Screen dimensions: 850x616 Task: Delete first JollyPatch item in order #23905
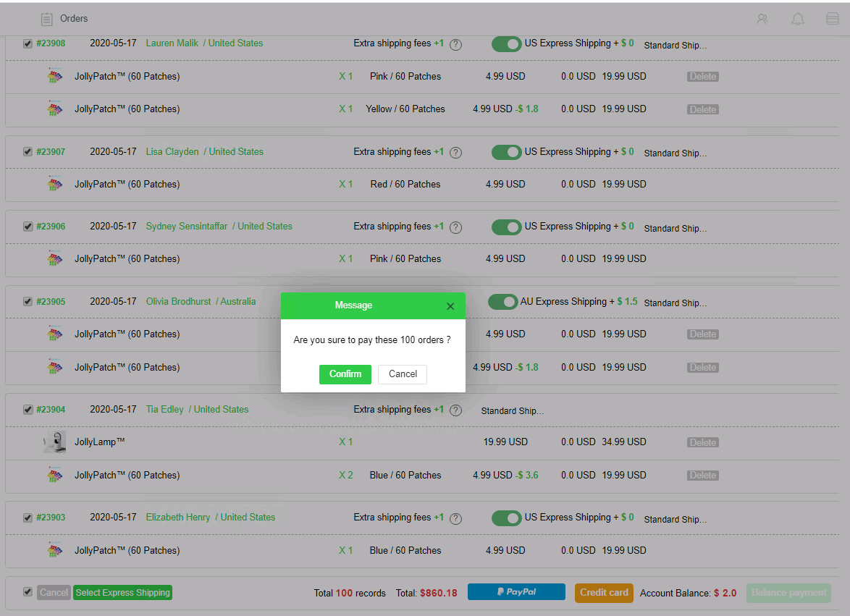click(x=703, y=334)
